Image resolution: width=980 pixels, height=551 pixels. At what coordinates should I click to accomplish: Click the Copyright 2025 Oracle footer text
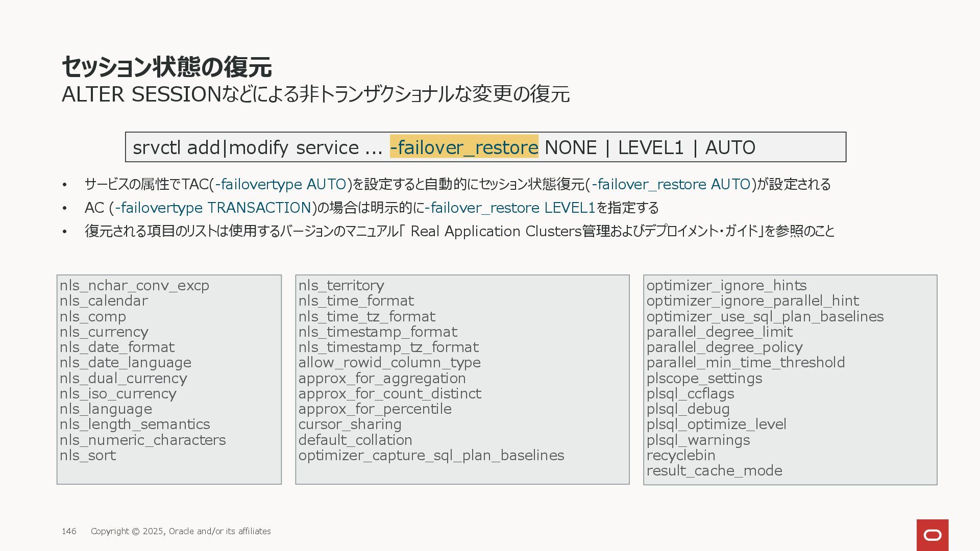181,531
